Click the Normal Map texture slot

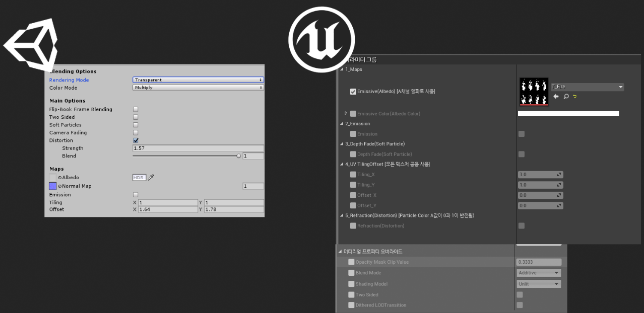tap(53, 186)
